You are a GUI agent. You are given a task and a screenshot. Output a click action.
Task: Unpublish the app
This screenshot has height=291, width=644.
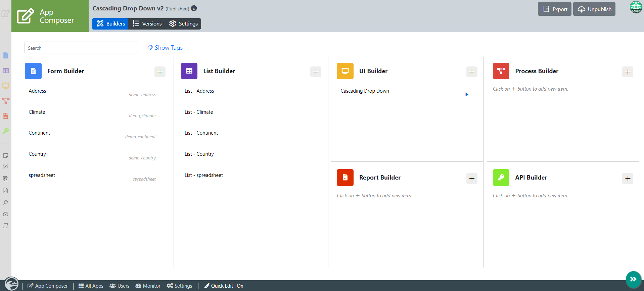click(x=594, y=9)
